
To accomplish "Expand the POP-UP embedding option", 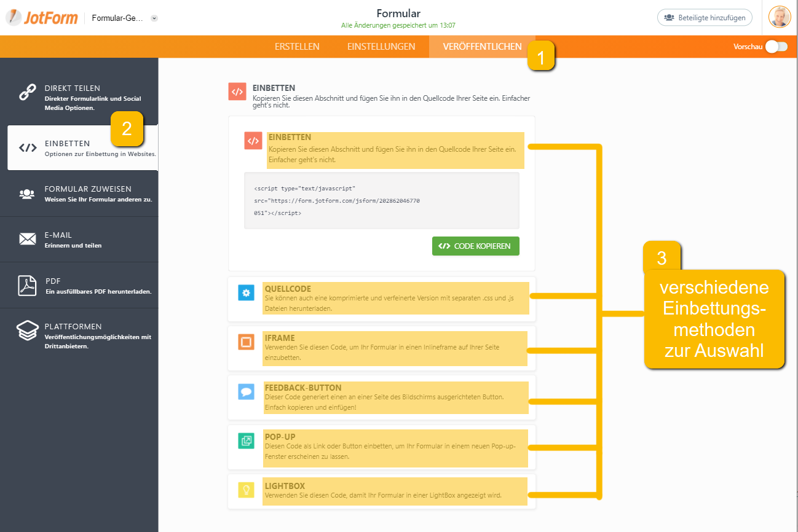I will (382, 447).
